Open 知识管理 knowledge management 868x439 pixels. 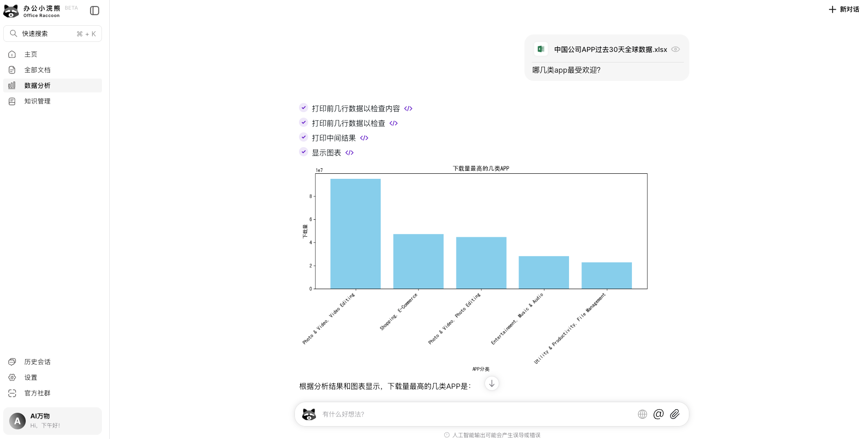(52, 101)
